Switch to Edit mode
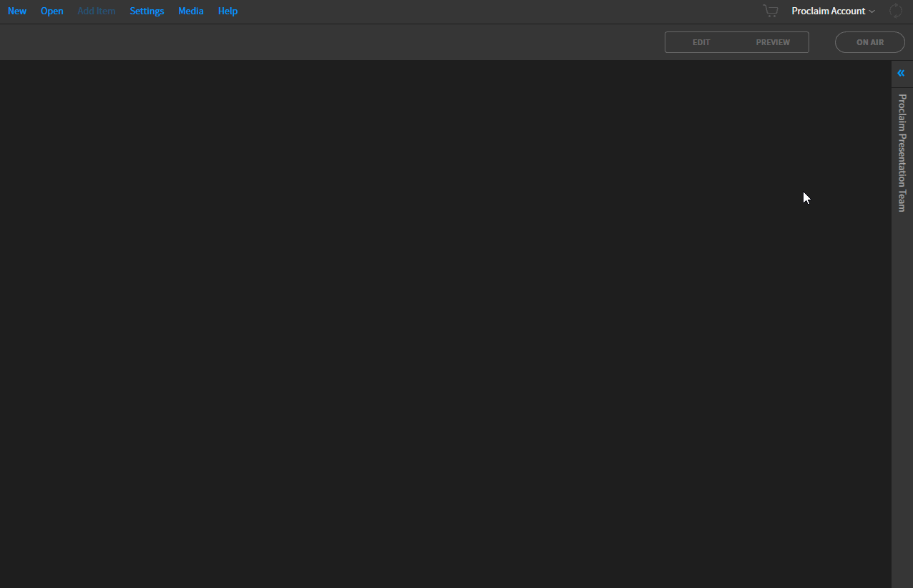 [x=701, y=42]
